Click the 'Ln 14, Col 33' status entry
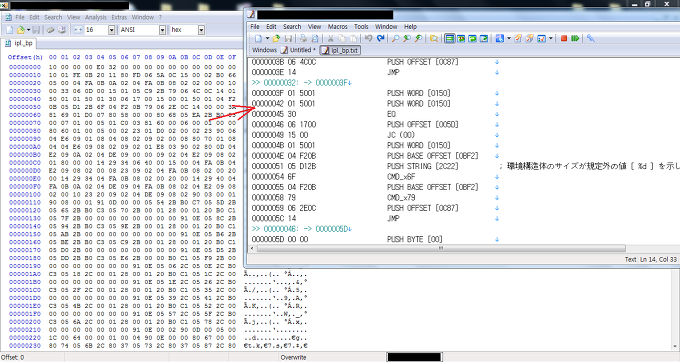Viewport: 680px width, 362px height. [x=658, y=259]
